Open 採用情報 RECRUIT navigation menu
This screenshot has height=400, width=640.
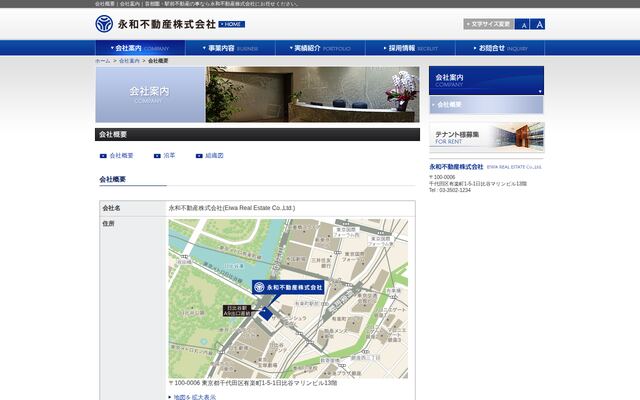tap(410, 48)
